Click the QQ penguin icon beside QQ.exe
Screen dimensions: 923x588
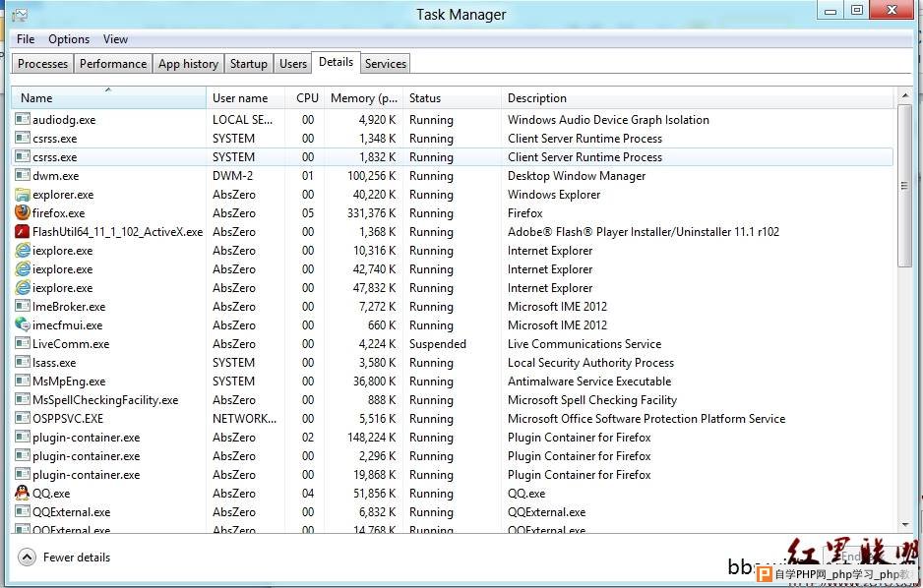pos(23,493)
